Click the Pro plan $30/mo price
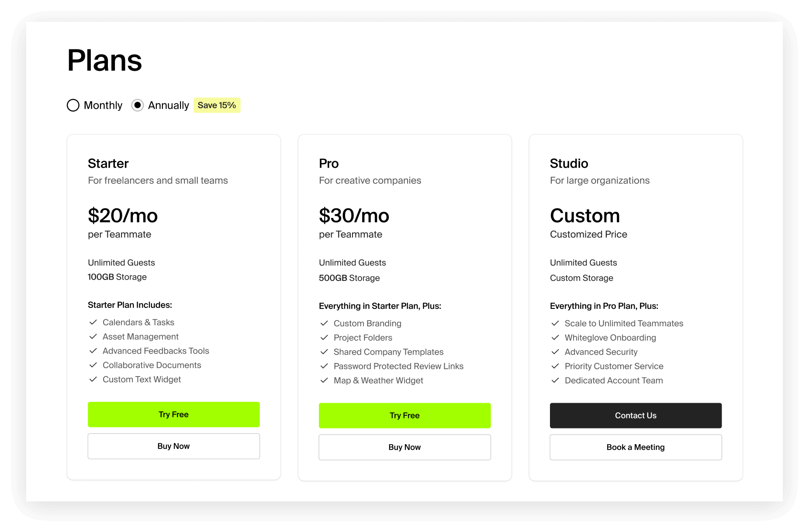 (x=354, y=215)
